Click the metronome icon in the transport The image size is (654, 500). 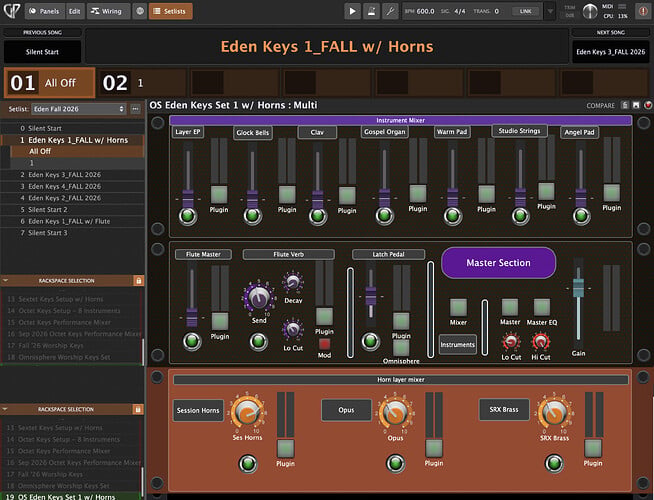click(x=371, y=11)
